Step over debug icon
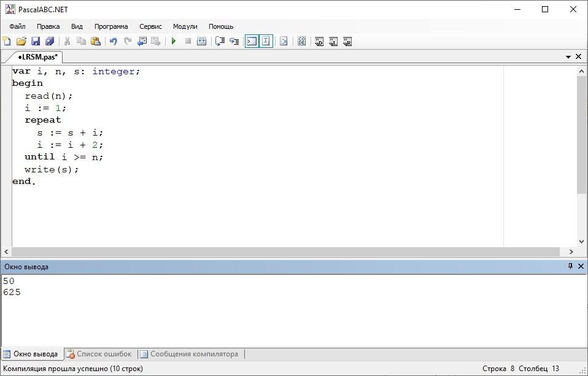Image resolution: width=588 pixels, height=376 pixels. pos(220,41)
